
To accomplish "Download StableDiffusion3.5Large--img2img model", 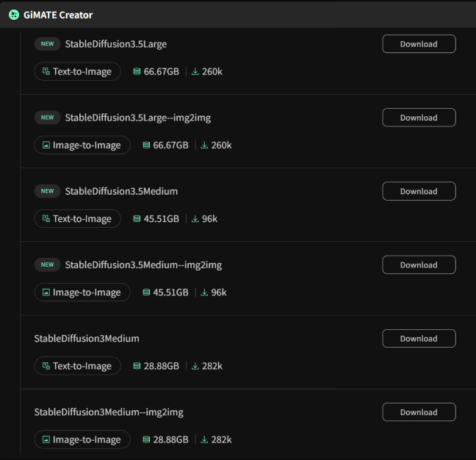I will [x=419, y=118].
